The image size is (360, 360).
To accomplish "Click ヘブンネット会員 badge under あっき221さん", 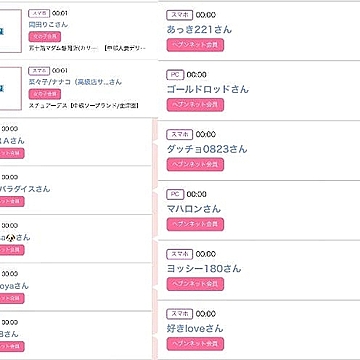I will pyautogui.click(x=195, y=45).
